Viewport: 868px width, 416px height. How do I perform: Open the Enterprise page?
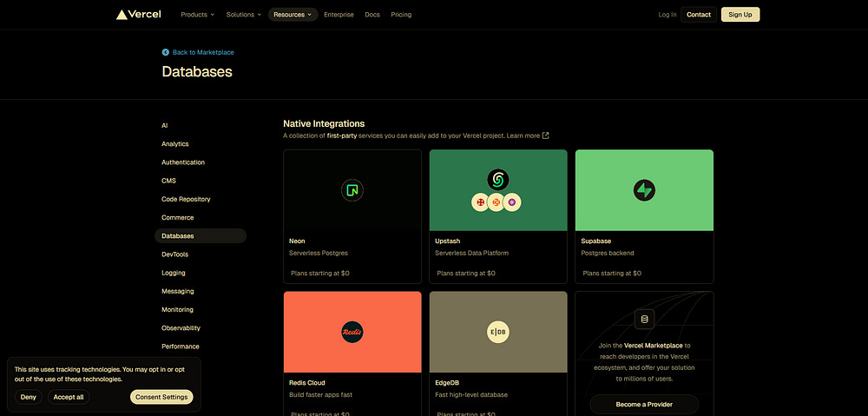[x=339, y=15]
